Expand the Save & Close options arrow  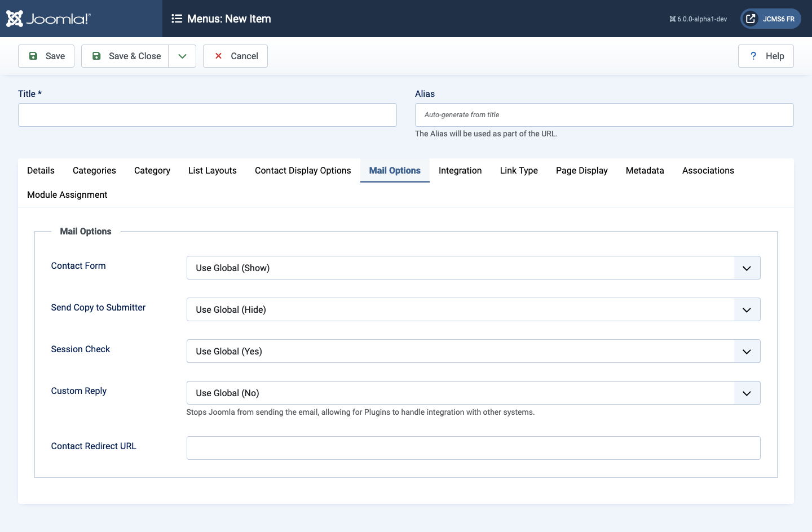click(x=182, y=56)
